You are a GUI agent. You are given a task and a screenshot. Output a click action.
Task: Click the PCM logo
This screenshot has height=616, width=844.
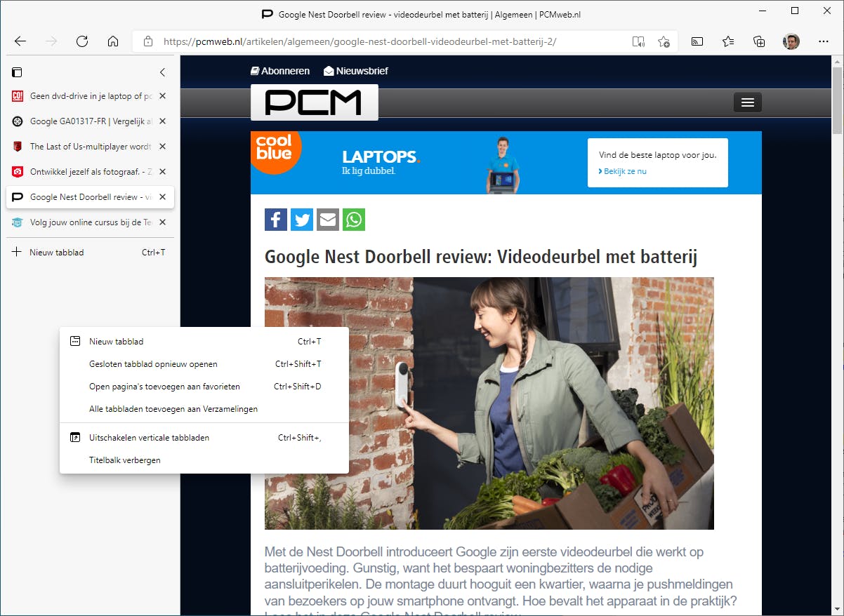(314, 102)
